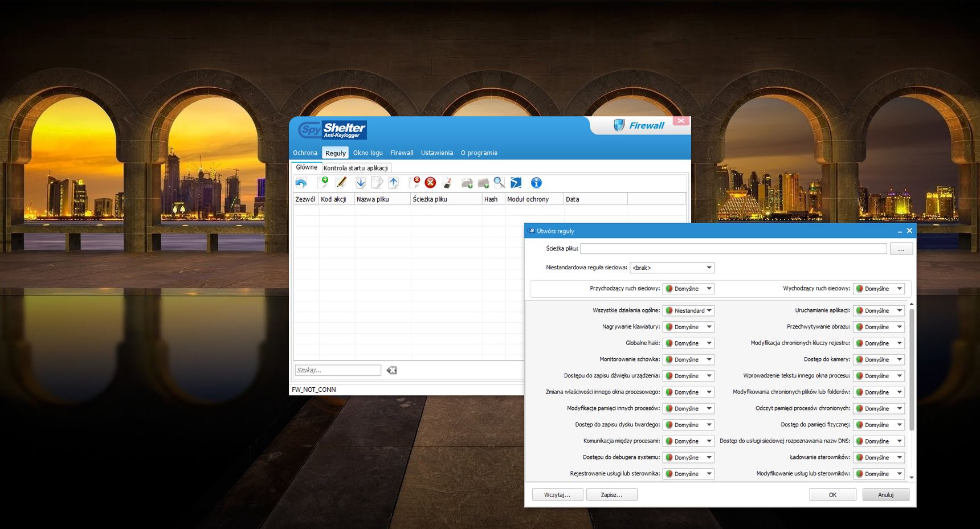Click the Szukaj search field
The image size is (980, 529).
(338, 370)
